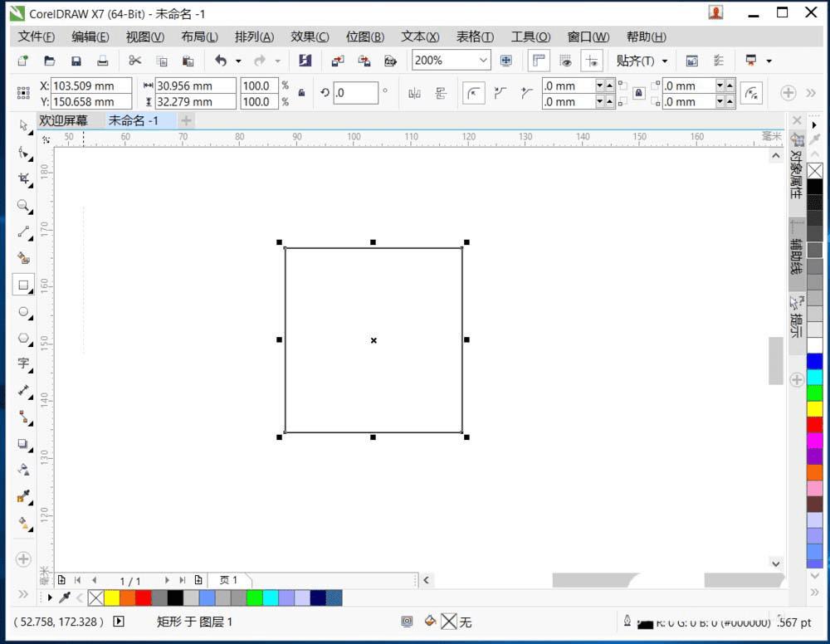830x644 pixels.
Task: Select the Zoom magnifier tool
Action: click(x=23, y=205)
